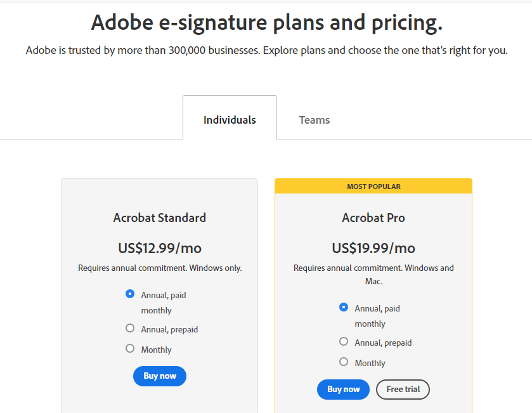Click the Acrobat Pro plan title
532x413 pixels.
373,217
